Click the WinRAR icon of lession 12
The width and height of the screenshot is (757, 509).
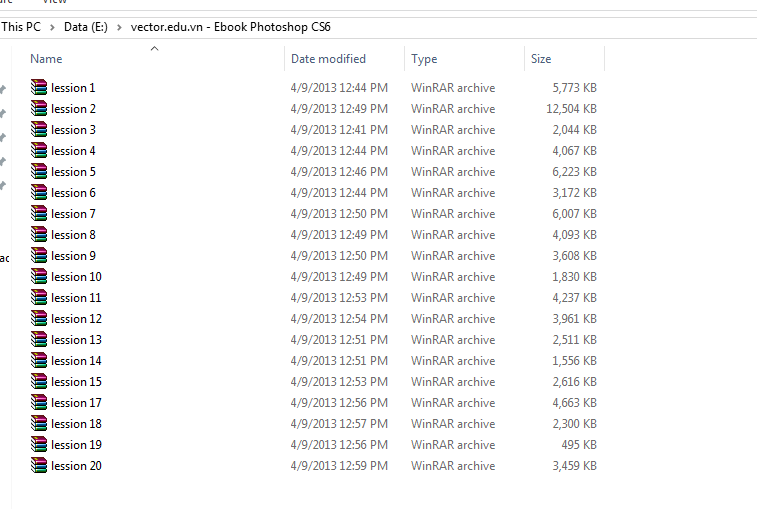(x=39, y=318)
